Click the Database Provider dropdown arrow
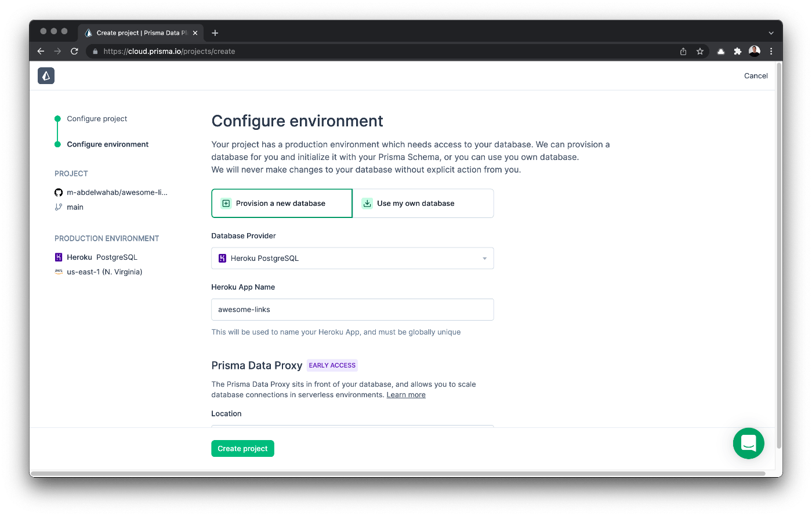Viewport: 812px width, 516px height. [485, 259]
